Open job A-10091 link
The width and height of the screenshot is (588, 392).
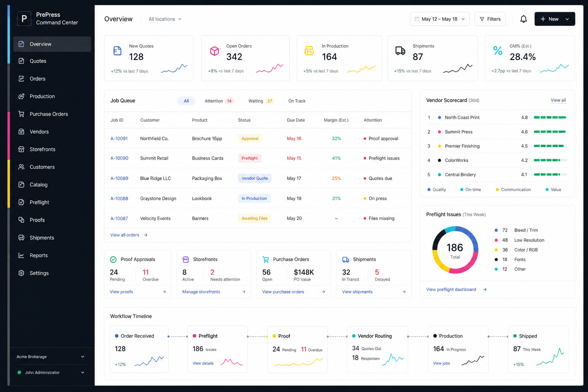(x=119, y=139)
